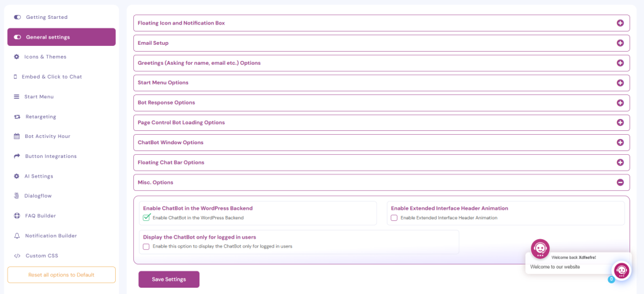Click the floating chatbot launcher icon
This screenshot has width=644, height=294.
coord(621,270)
